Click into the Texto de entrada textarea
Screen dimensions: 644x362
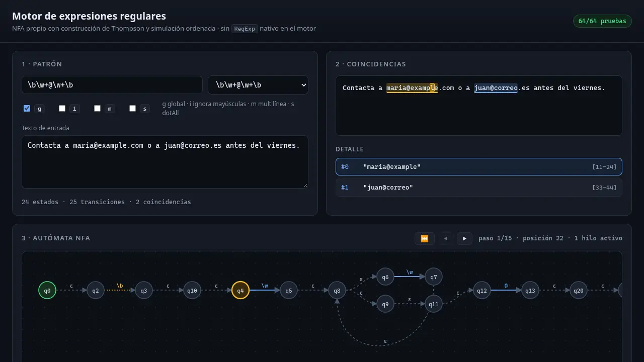tap(165, 162)
